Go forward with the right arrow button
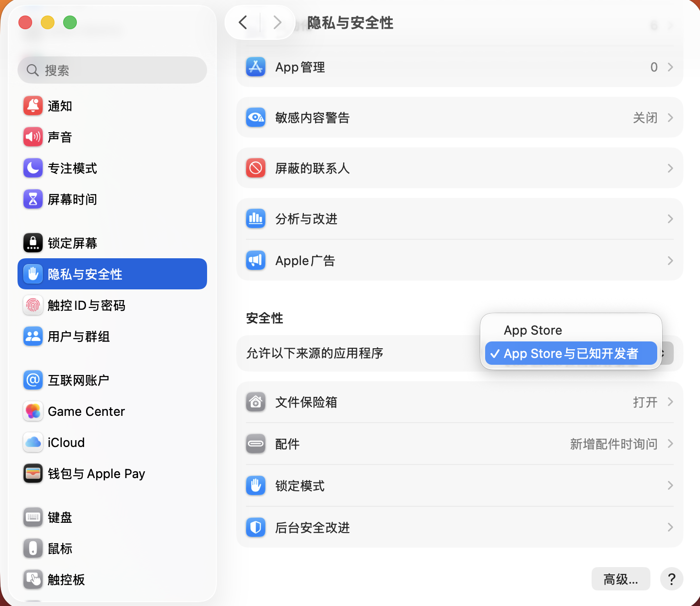Image resolution: width=700 pixels, height=606 pixels. [x=277, y=22]
